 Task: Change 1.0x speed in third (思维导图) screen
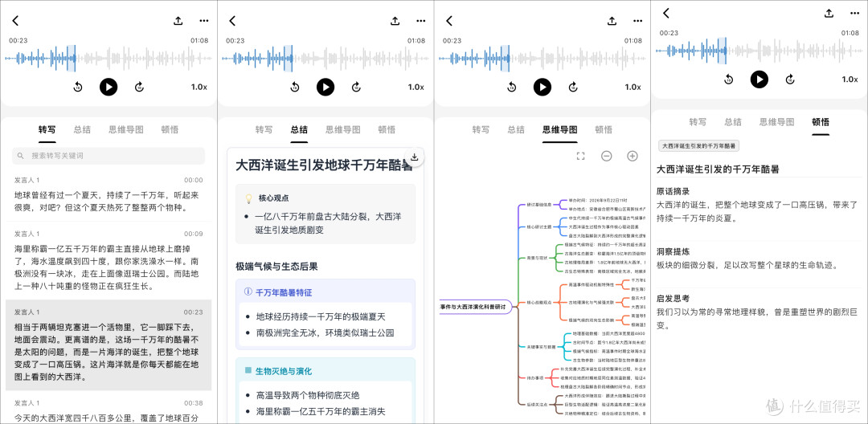(x=633, y=87)
